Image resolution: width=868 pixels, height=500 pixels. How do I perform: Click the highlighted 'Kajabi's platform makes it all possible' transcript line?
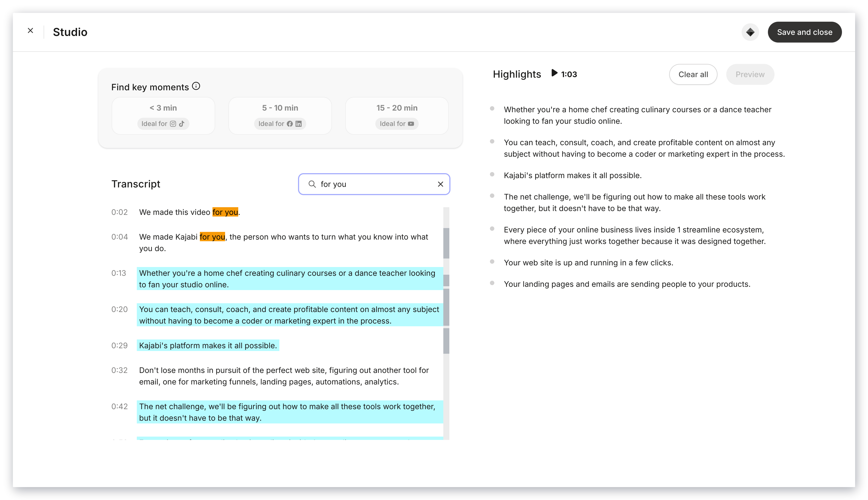208,345
